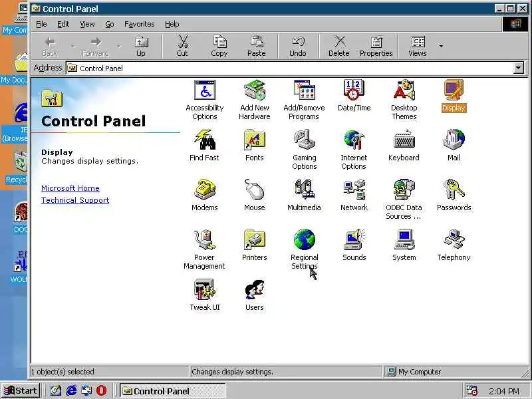Click the Paste toolbar button
The image size is (532, 399).
(257, 47)
